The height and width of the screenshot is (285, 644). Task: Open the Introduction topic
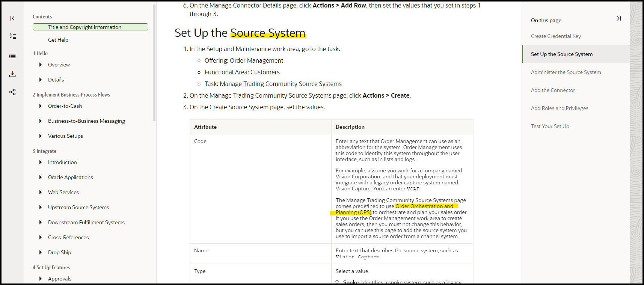(x=62, y=162)
